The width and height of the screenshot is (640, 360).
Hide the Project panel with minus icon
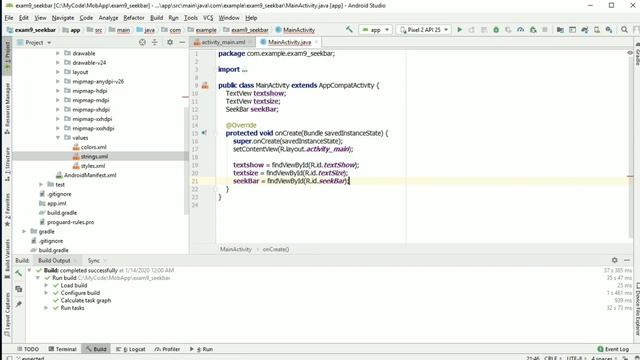point(182,42)
